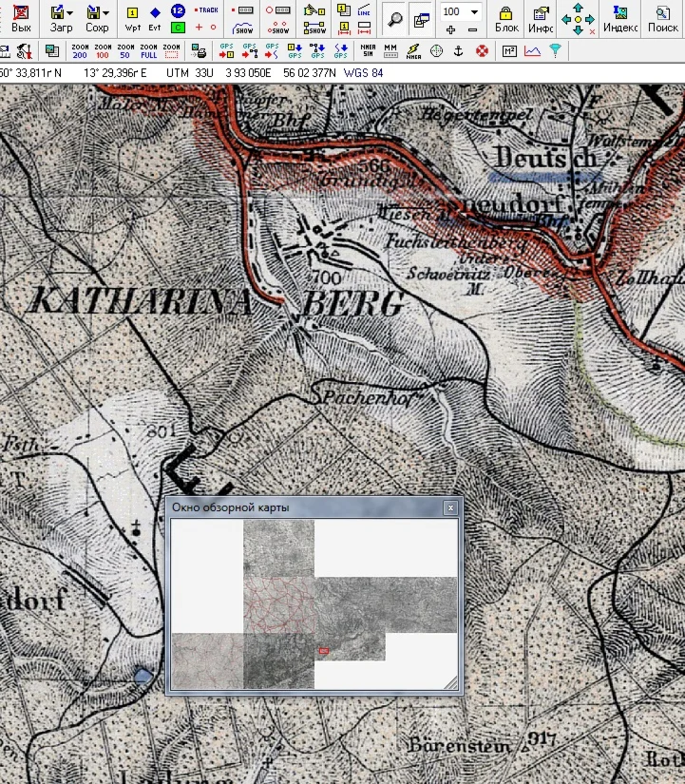Click the down arrow to pan map
Viewport: 685px width, 784px height.
coord(578,30)
